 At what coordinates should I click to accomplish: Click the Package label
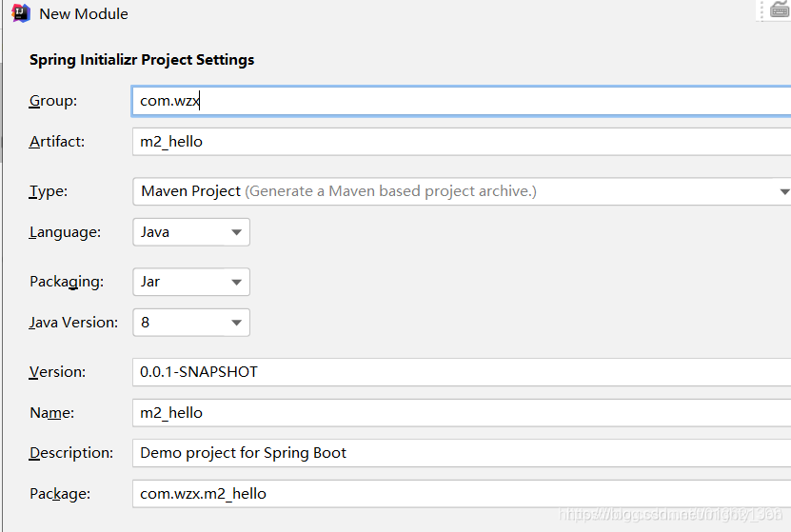[60, 494]
